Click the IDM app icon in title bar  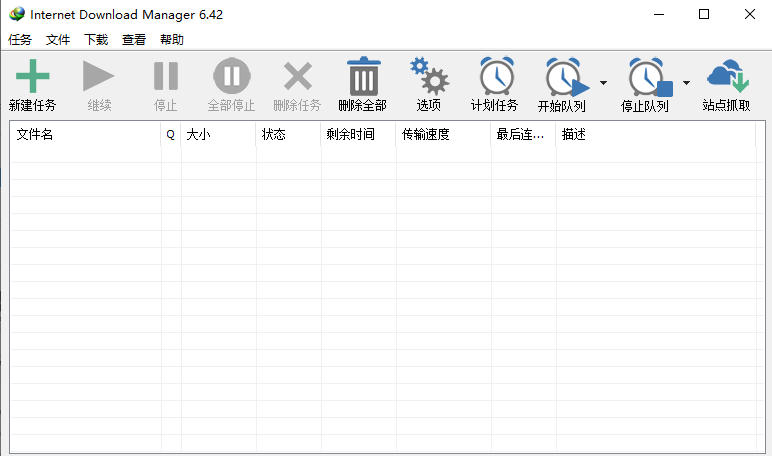[x=17, y=14]
